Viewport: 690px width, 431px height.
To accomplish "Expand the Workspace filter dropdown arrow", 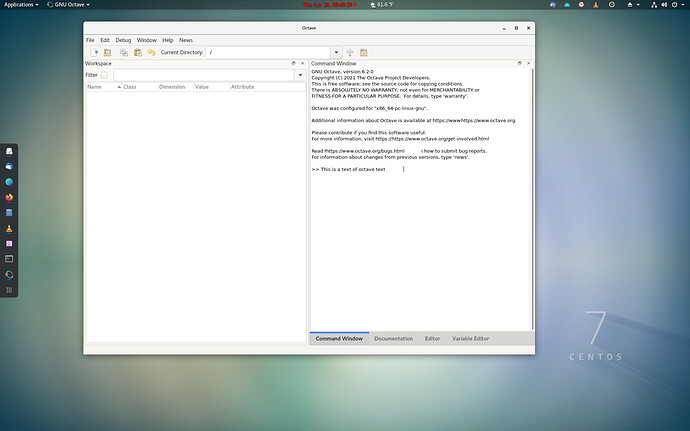I will click(x=301, y=75).
